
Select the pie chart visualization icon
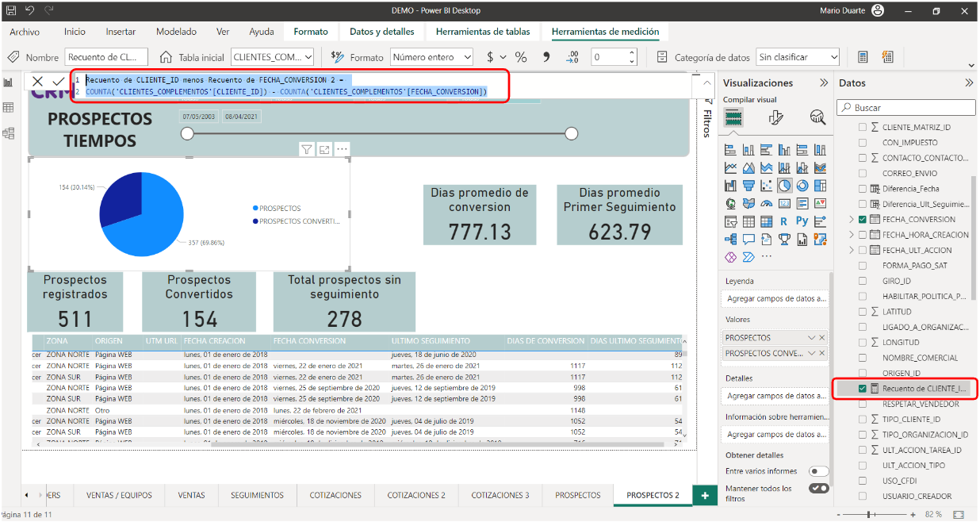point(784,185)
